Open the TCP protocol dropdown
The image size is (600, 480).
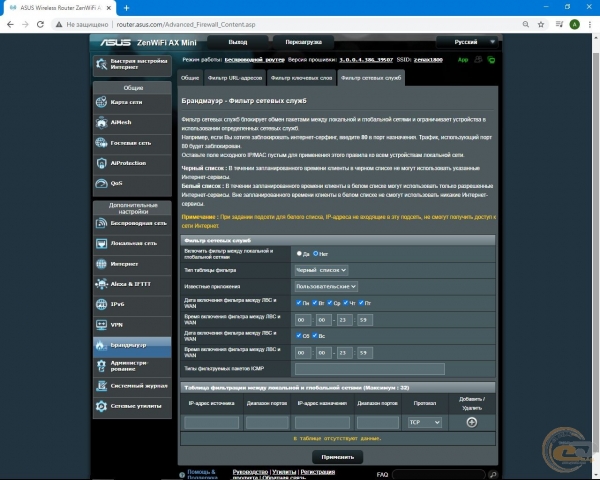425,422
